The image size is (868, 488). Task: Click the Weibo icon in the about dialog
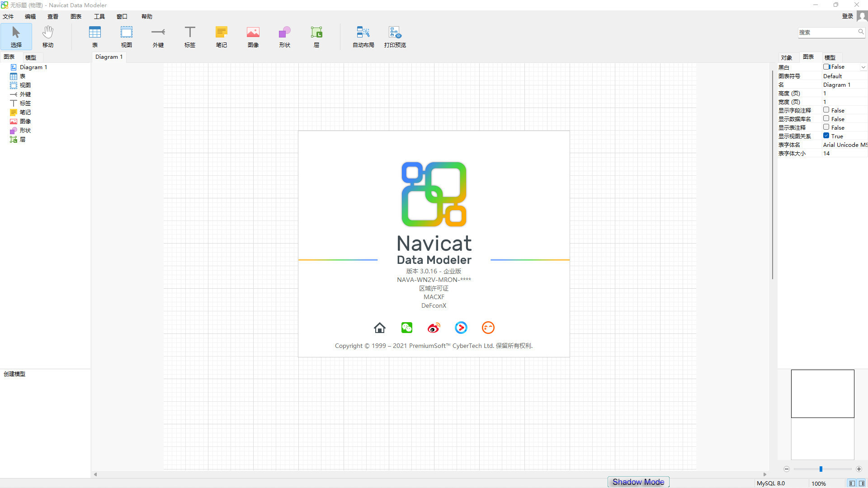click(x=434, y=328)
